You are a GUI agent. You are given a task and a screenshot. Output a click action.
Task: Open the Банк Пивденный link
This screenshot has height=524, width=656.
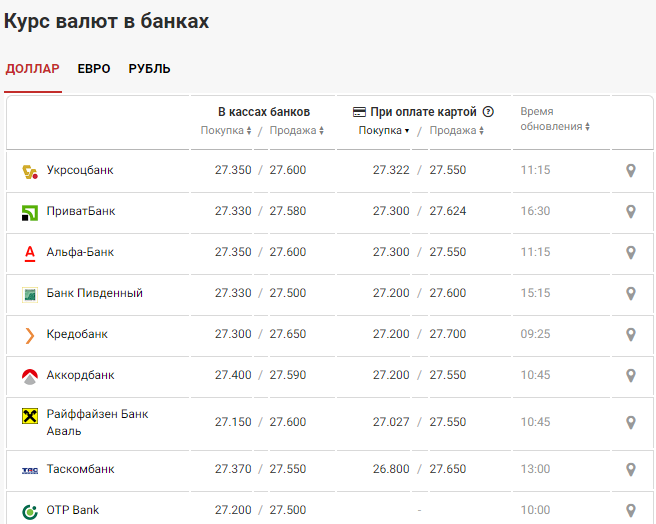click(95, 293)
